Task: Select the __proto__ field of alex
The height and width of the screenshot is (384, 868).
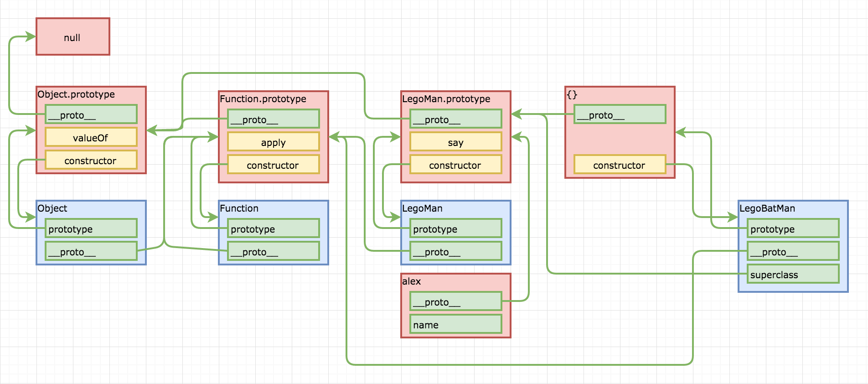Action: pos(456,301)
